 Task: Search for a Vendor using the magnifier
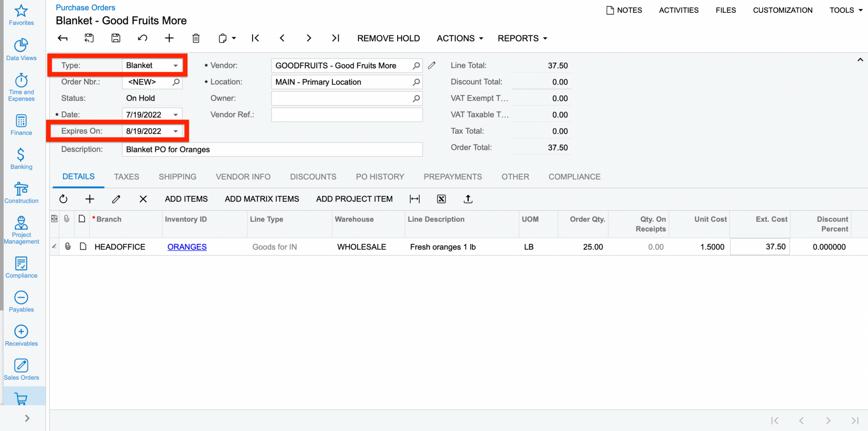tap(416, 65)
